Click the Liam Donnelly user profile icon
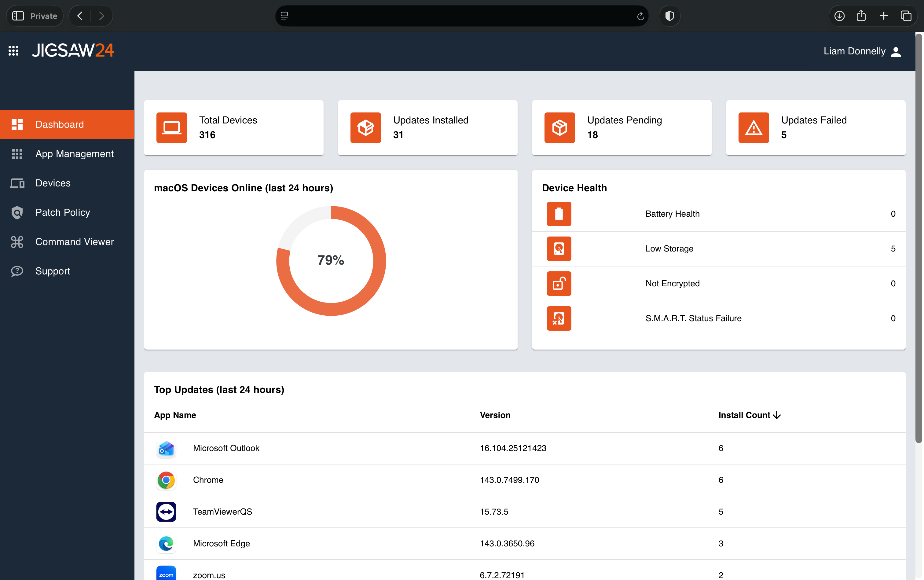This screenshot has height=580, width=924. tap(896, 51)
